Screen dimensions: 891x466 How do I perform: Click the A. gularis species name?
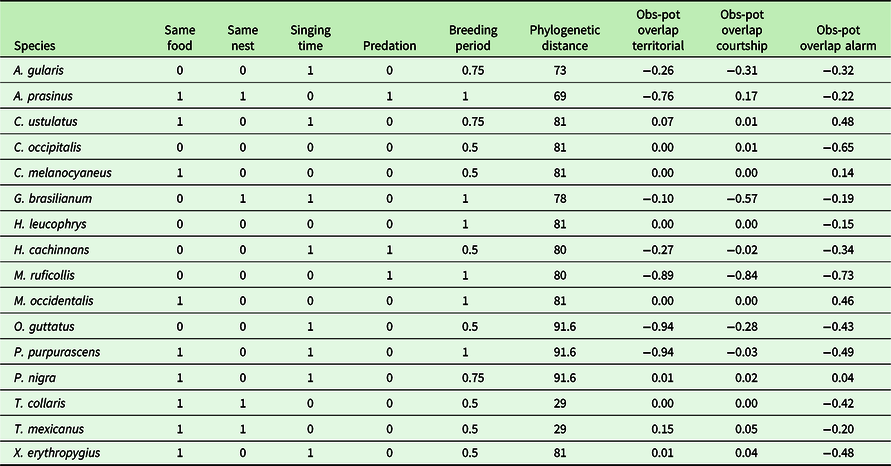click(x=38, y=70)
